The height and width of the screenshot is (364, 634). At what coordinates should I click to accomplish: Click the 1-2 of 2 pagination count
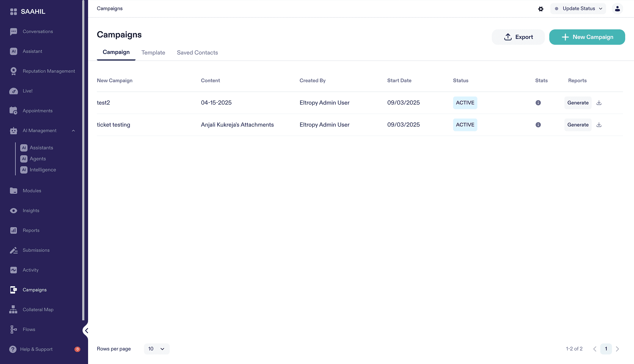pyautogui.click(x=574, y=349)
